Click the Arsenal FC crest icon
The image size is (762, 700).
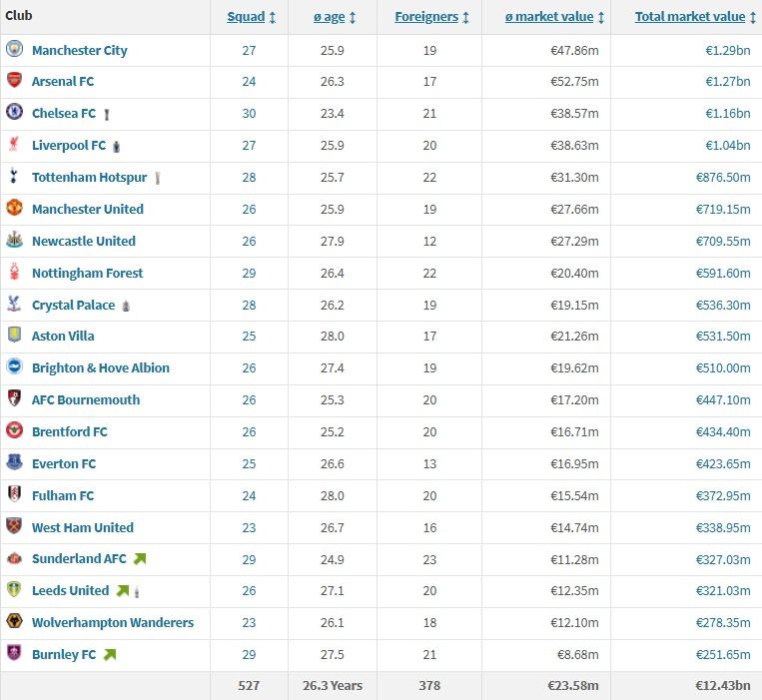pos(14,81)
